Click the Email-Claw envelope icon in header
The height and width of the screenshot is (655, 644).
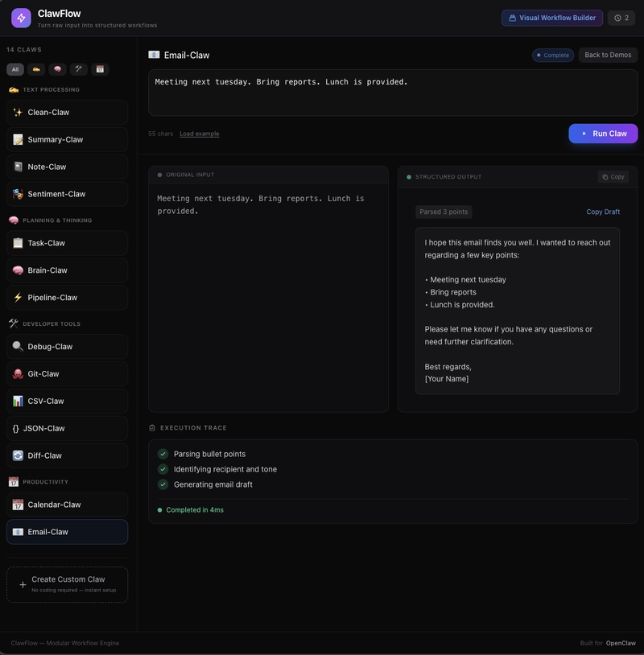[154, 55]
